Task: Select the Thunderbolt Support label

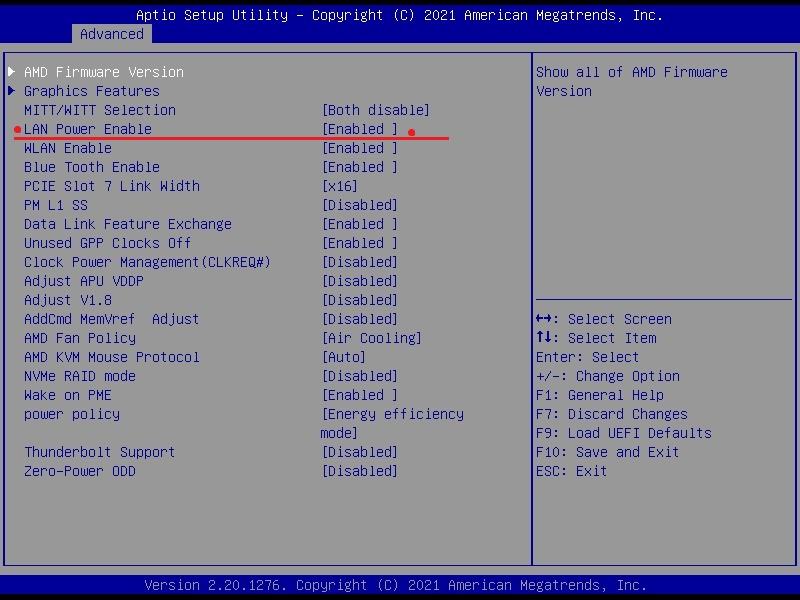Action: coord(100,452)
